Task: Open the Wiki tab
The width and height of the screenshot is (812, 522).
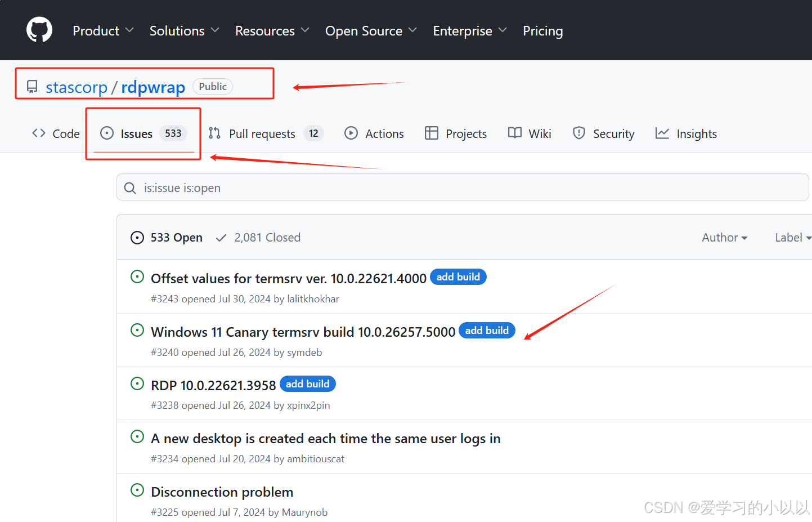Action: (x=530, y=133)
